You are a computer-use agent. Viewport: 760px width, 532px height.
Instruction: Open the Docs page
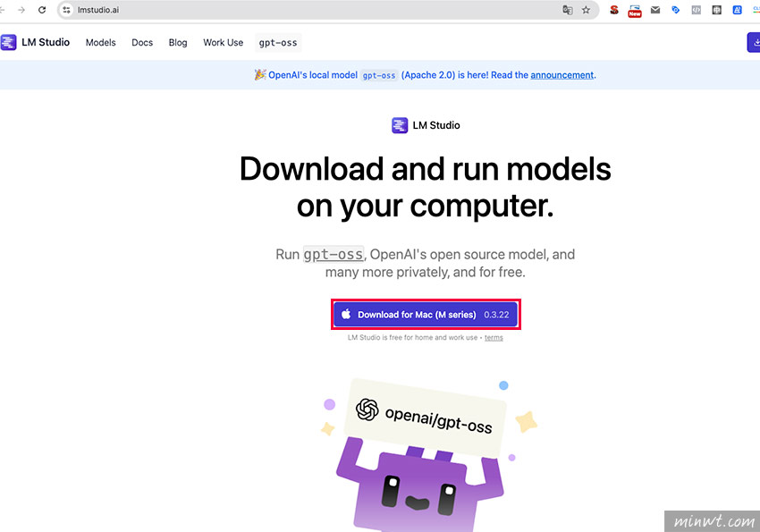pyautogui.click(x=142, y=43)
